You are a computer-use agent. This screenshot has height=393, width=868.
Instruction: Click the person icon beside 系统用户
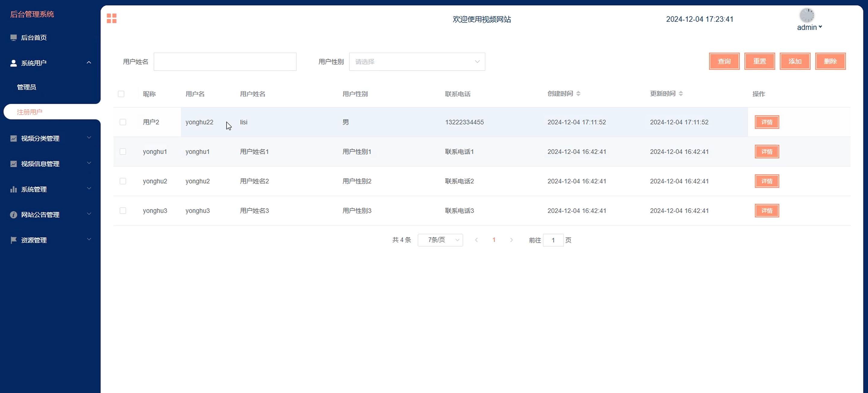click(x=14, y=63)
